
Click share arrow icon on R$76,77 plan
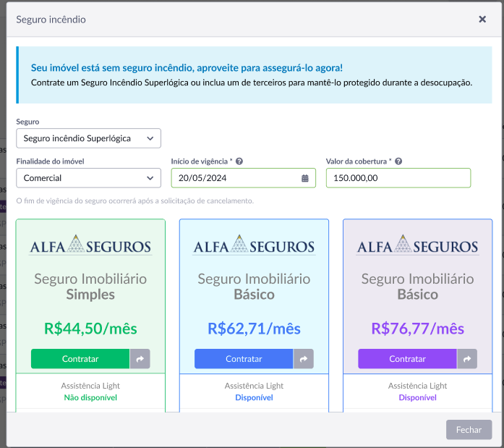(467, 358)
